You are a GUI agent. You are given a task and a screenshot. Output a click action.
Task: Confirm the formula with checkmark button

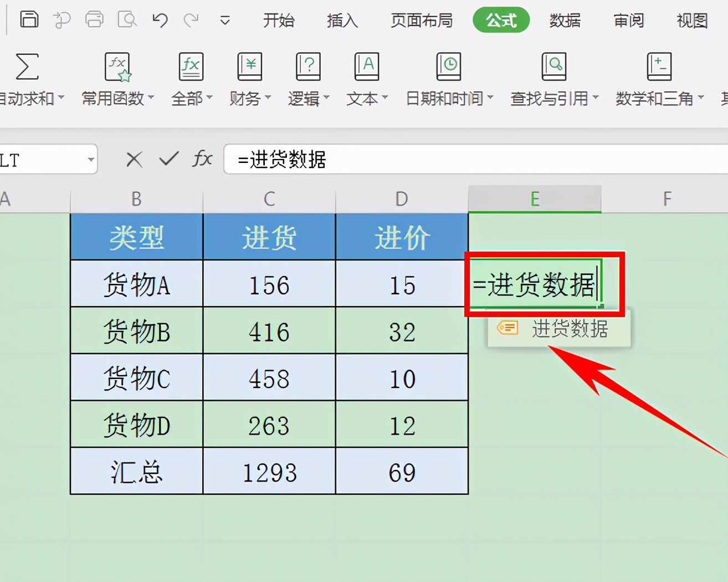(x=168, y=159)
